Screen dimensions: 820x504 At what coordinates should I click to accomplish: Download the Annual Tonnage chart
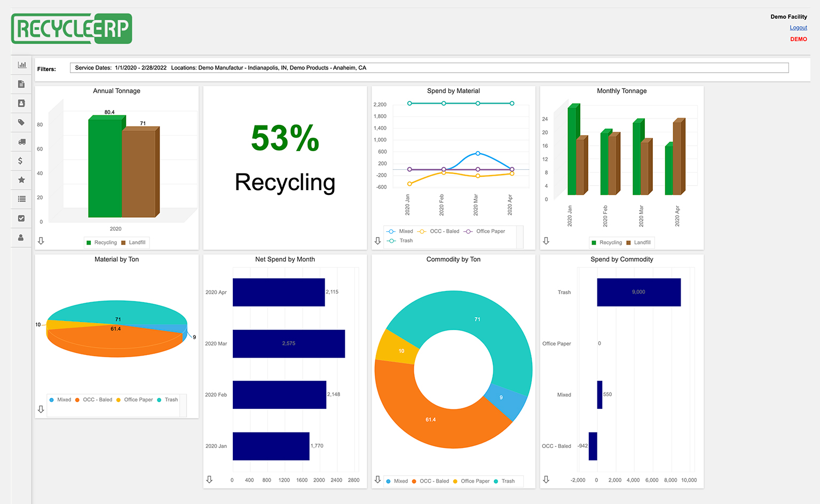pyautogui.click(x=41, y=241)
